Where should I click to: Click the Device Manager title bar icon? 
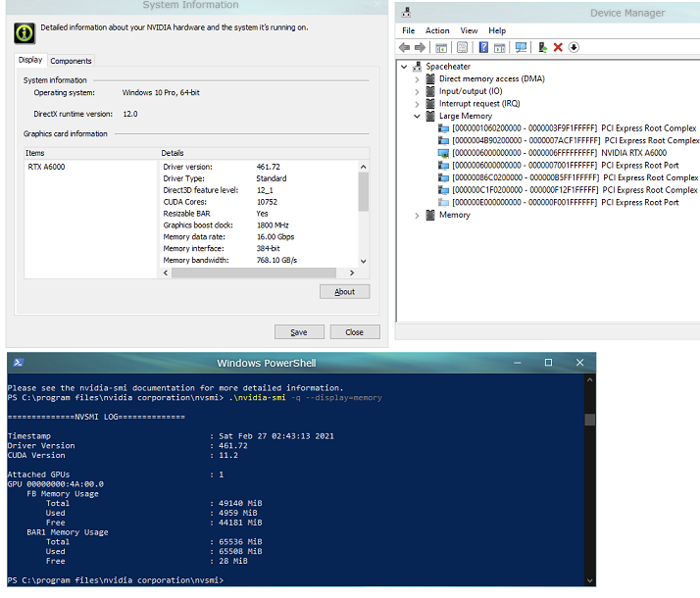[406, 13]
